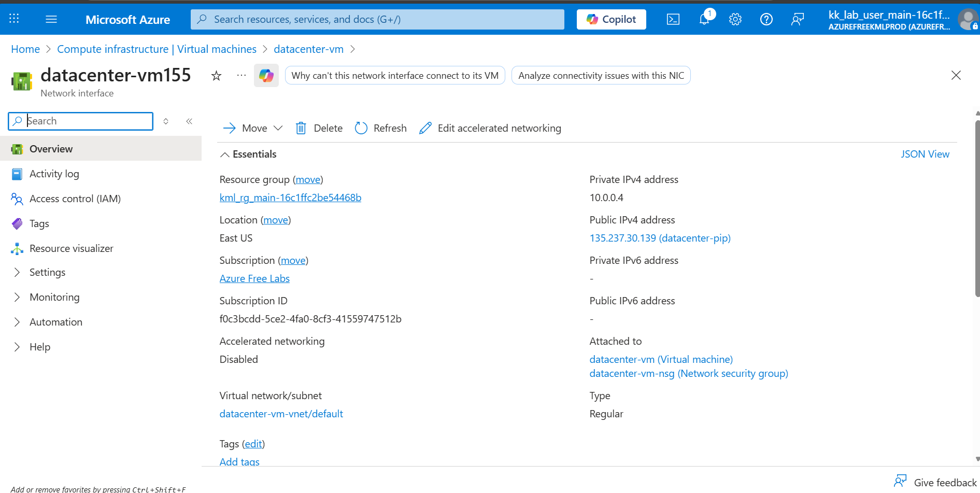Click the Tags sidebar icon
This screenshot has height=493, width=980.
[x=17, y=224]
